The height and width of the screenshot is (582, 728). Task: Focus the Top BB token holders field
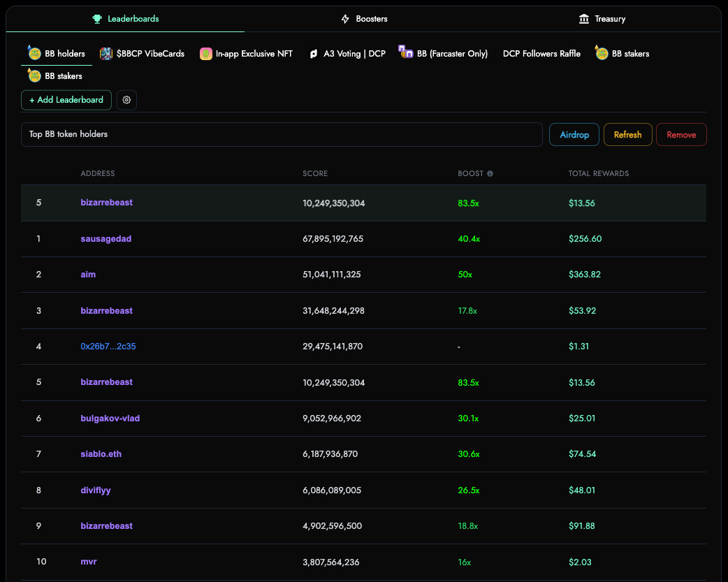click(282, 135)
